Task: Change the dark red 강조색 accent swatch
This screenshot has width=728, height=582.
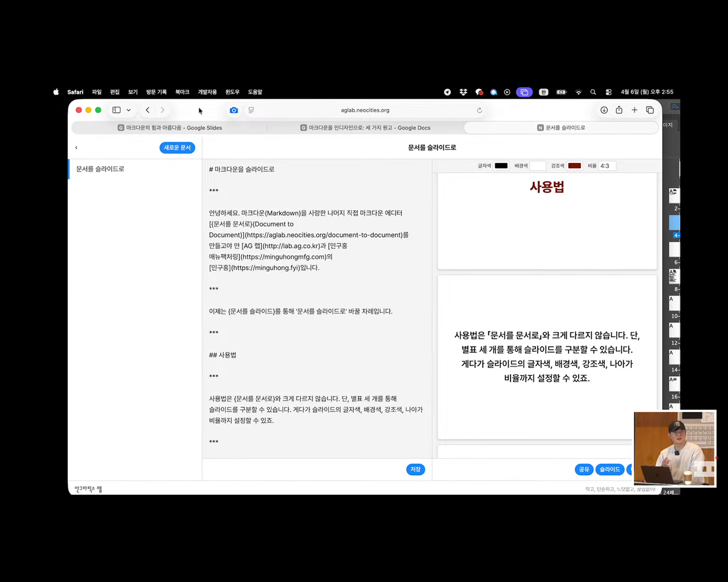Action: click(x=574, y=166)
